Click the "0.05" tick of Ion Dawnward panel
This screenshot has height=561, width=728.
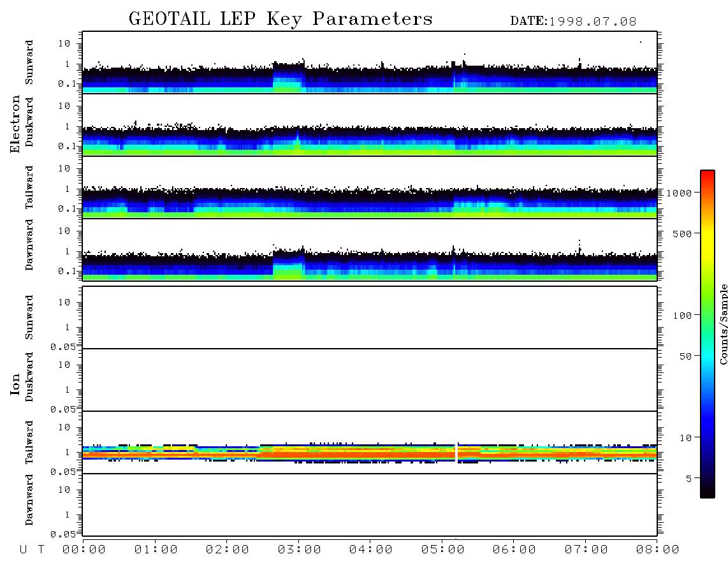click(63, 534)
